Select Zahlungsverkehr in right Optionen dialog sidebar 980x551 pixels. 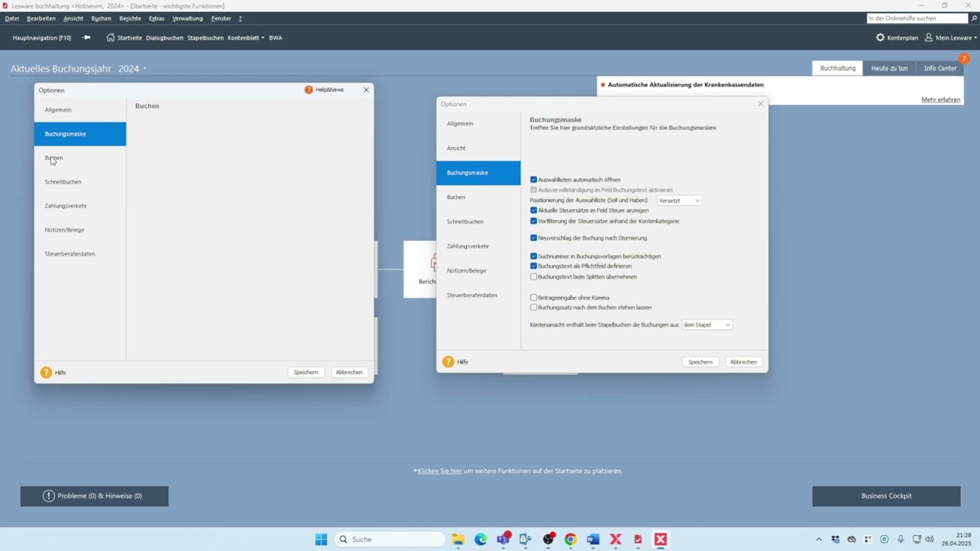(x=479, y=246)
